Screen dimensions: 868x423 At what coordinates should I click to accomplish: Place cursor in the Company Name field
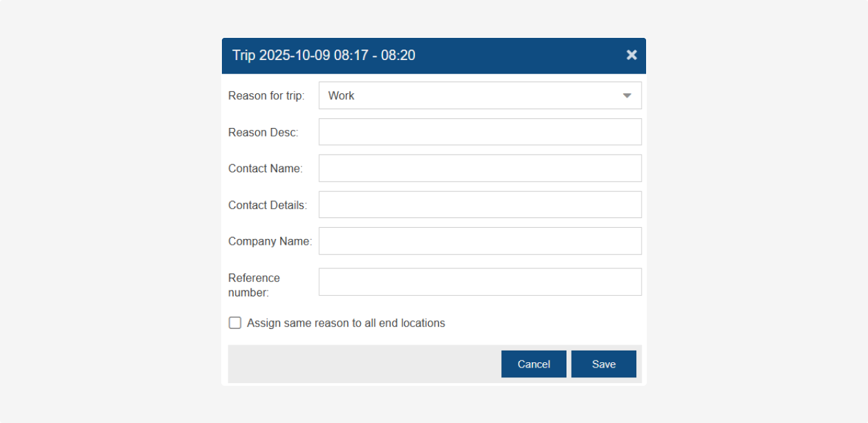tap(480, 241)
